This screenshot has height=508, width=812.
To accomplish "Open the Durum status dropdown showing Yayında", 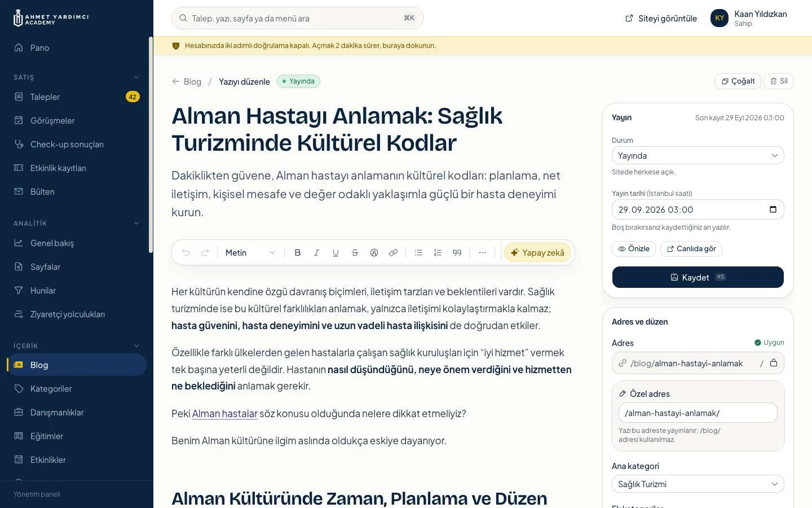I will pos(698,155).
